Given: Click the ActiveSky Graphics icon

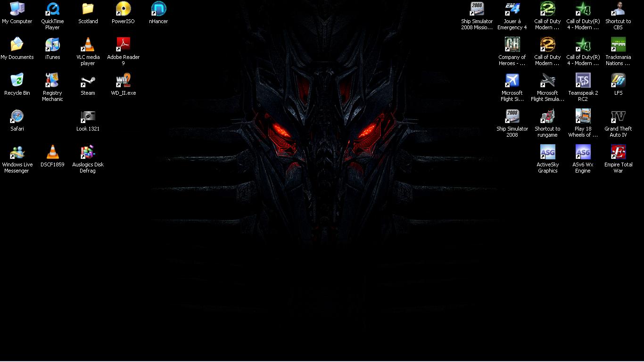Looking at the screenshot, I should 547,152.
